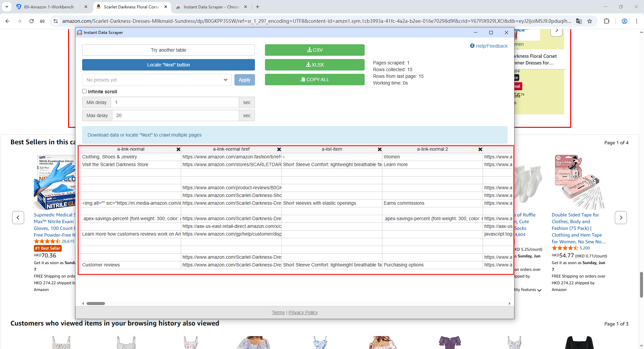Click the table scrollbar left arrow
The width and height of the screenshot is (644, 349).
click(83, 303)
